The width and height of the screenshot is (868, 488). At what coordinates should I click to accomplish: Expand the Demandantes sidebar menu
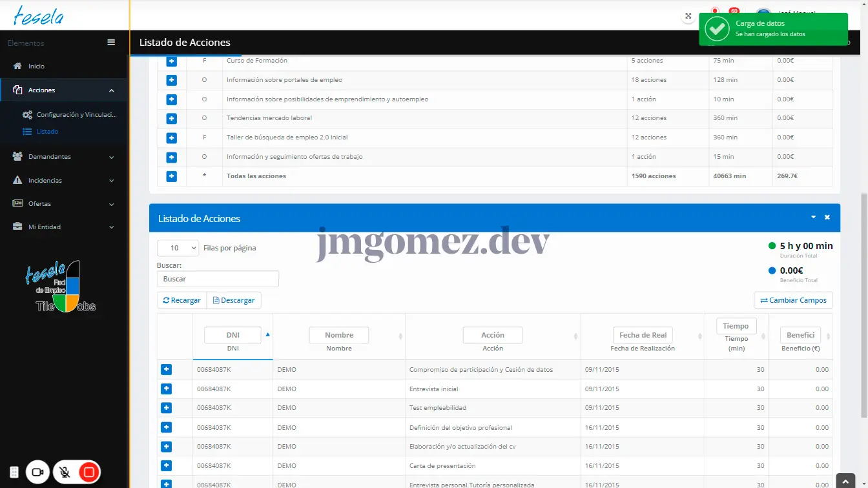(x=63, y=157)
